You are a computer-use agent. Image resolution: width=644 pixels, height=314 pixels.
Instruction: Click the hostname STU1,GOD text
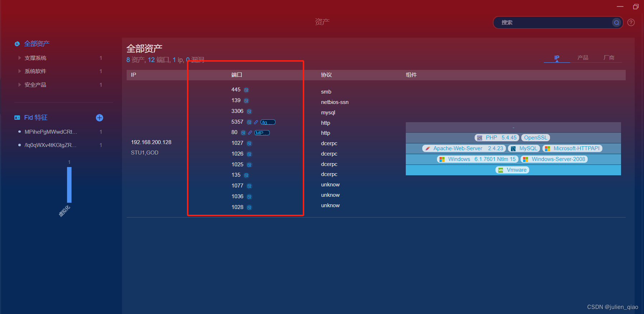point(145,153)
